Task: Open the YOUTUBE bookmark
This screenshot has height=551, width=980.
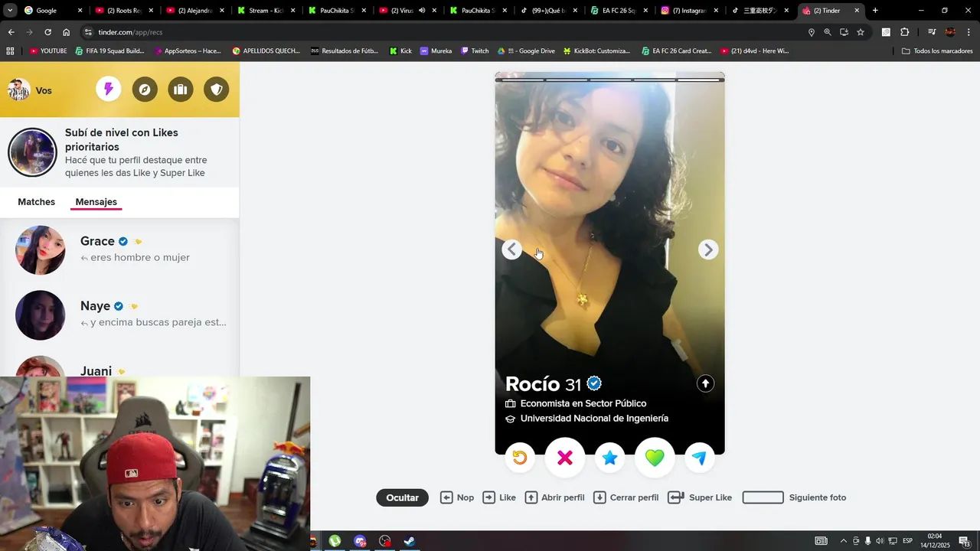Action: point(48,51)
